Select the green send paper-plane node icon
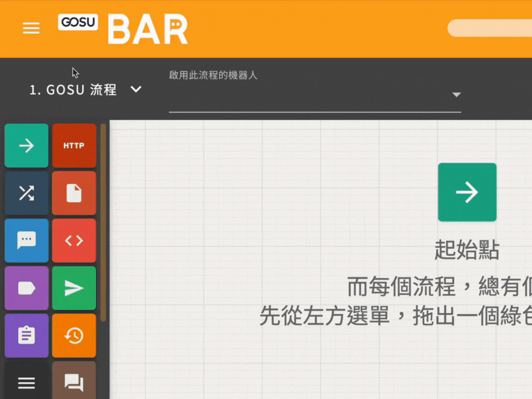532x399 pixels. click(74, 288)
